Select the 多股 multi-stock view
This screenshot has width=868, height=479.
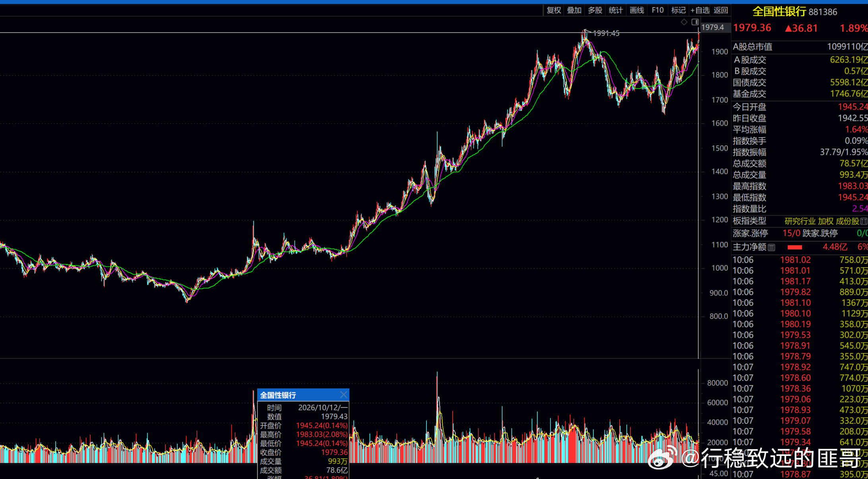595,10
